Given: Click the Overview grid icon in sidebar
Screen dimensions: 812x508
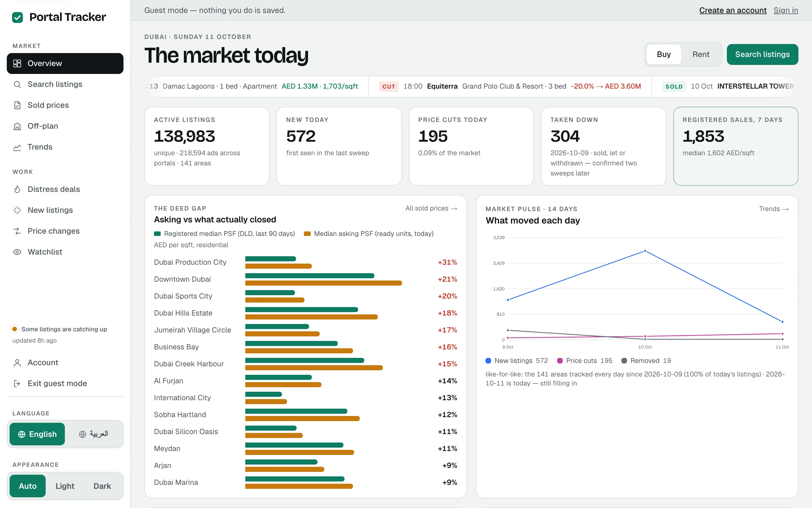Looking at the screenshot, I should pyautogui.click(x=17, y=63).
